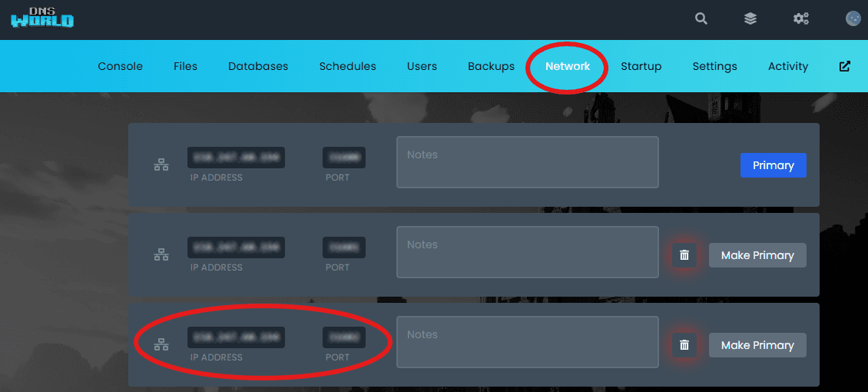
Task: View the Activity tab
Action: (x=788, y=66)
